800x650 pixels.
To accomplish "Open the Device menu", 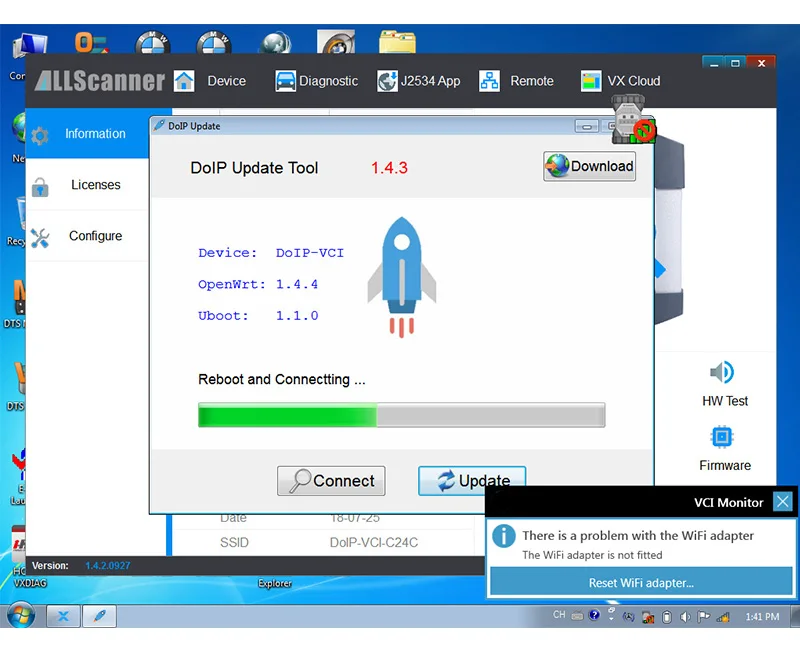I will pyautogui.click(x=227, y=81).
